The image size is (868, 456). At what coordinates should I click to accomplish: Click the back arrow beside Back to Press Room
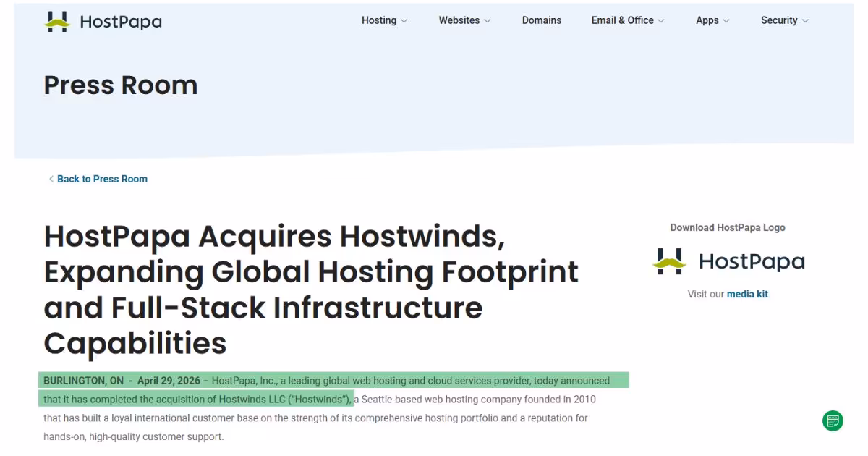51,179
